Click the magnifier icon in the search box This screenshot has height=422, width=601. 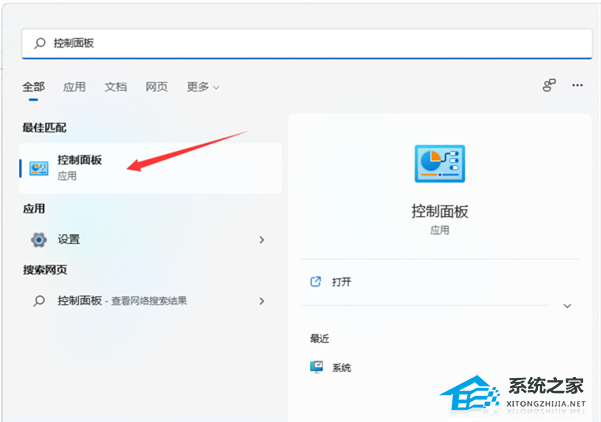tap(40, 44)
